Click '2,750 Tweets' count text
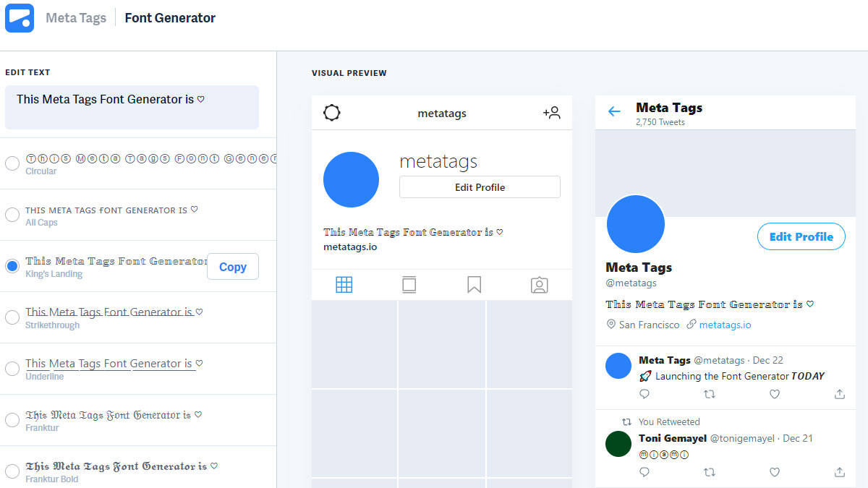This screenshot has height=488, width=868. [x=660, y=122]
